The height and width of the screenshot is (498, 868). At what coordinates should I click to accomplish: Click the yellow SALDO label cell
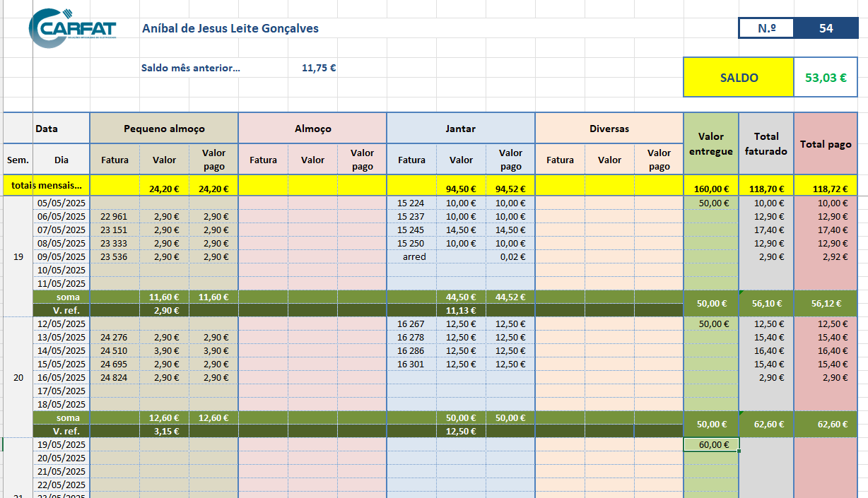point(739,78)
